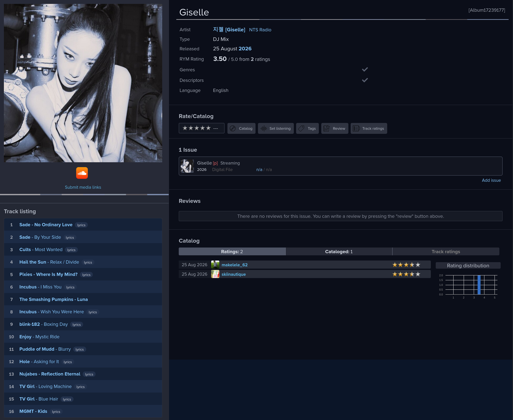513x420 pixels.
Task: Click track Pixies - Where Is My Mind?
Action: click(x=48, y=274)
